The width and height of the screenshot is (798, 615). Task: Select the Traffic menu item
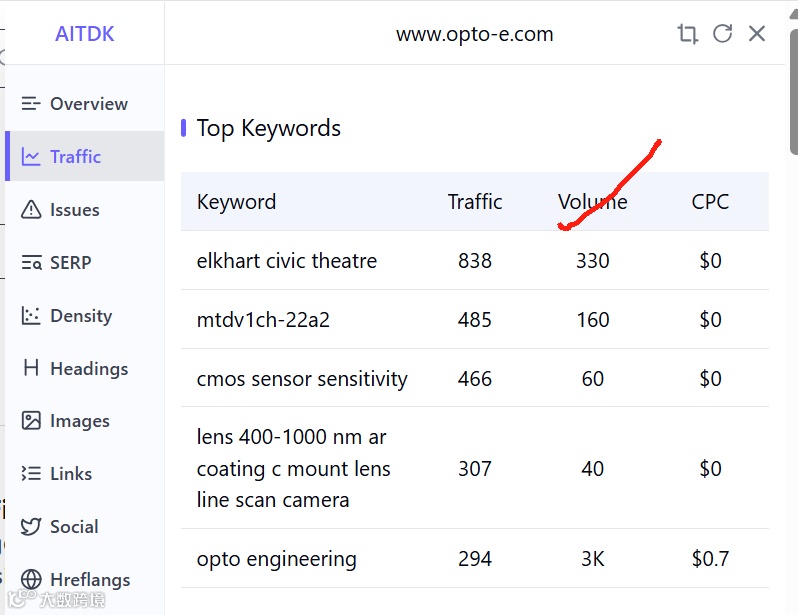click(84, 156)
